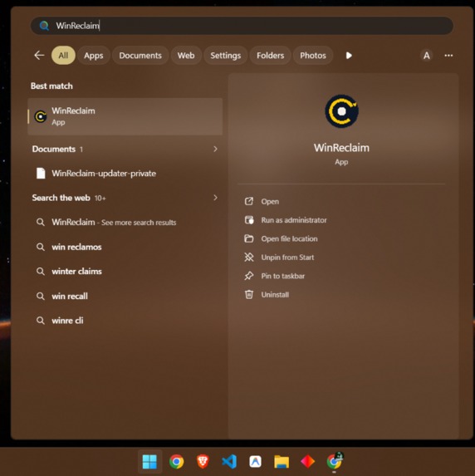Viewport: 475px width, 476px height.
Task: Click the Search the web header
Action: [x=61, y=198]
